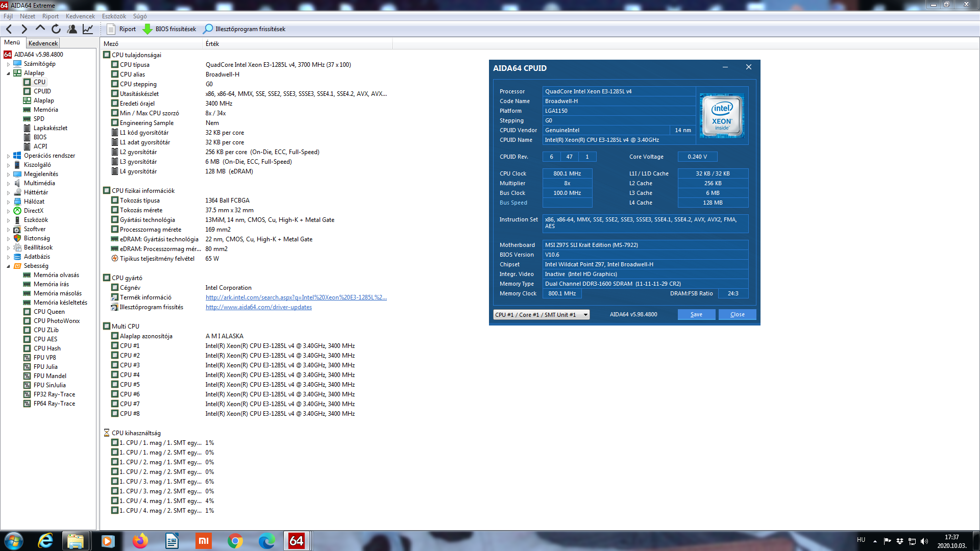The width and height of the screenshot is (980, 551).
Task: Click Close in CPUID window
Action: pos(737,315)
